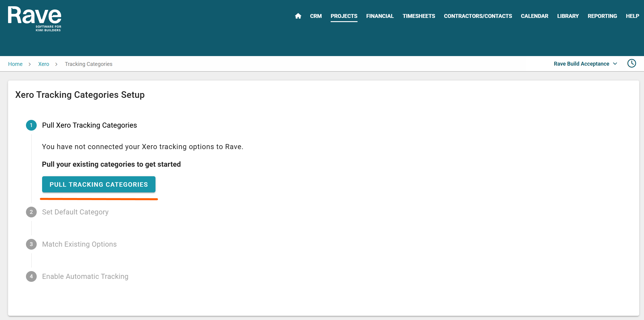The width and height of the screenshot is (644, 320).
Task: Click 'Pull your existing categories to get started' text
Action: (x=111, y=164)
